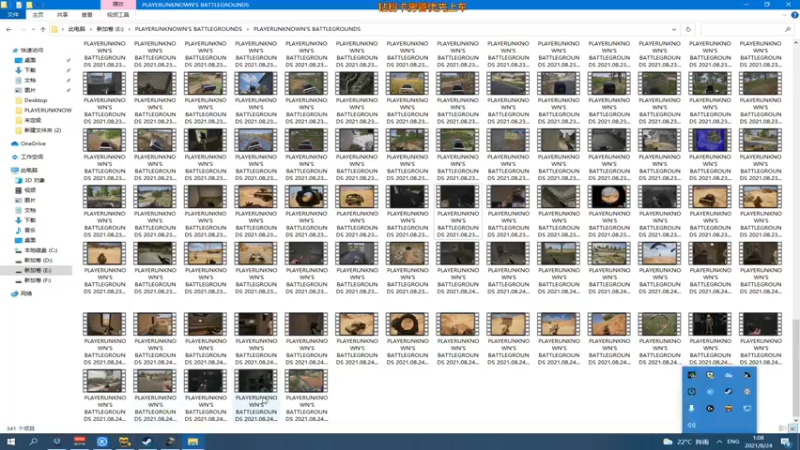
Task: Click the weather widget showing 22°C
Action: coord(685,442)
